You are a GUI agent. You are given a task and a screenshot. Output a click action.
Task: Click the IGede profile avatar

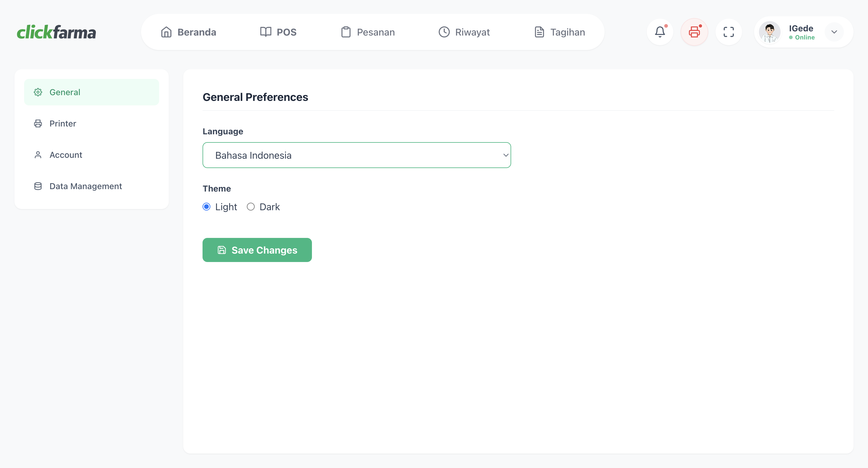tap(771, 32)
